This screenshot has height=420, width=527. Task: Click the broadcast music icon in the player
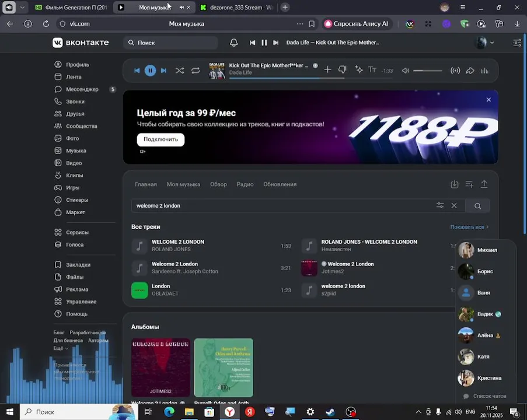[455, 71]
